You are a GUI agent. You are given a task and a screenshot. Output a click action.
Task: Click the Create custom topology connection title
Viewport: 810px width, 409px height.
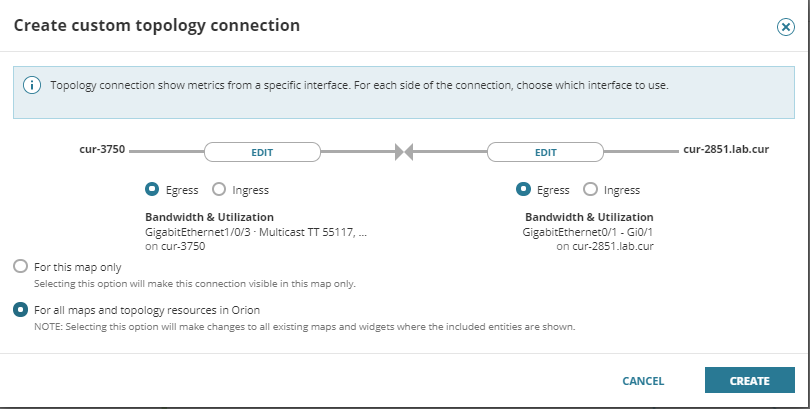click(156, 25)
